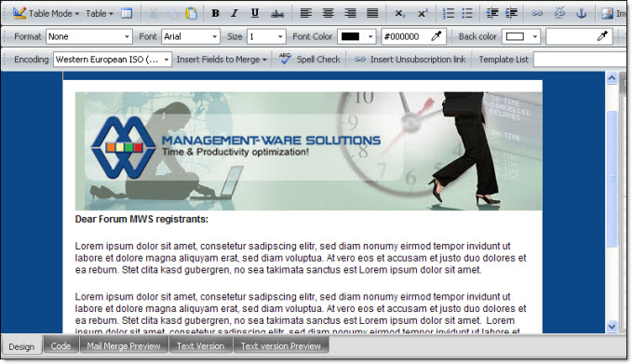Expand the Font Color dropdown arrow
Viewport: 632px width, 364px height.
(x=370, y=36)
